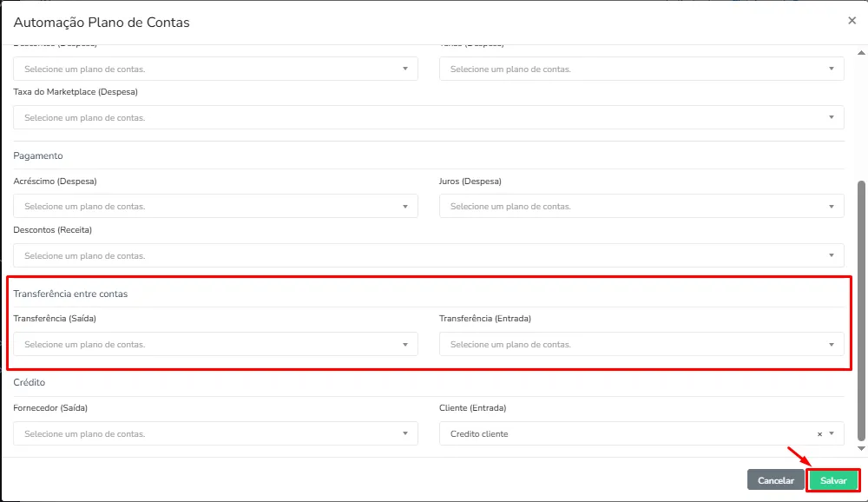This screenshot has width=868, height=502.
Task: Open the Transferência (Saída) dropdown arrow
Action: pyautogui.click(x=405, y=345)
